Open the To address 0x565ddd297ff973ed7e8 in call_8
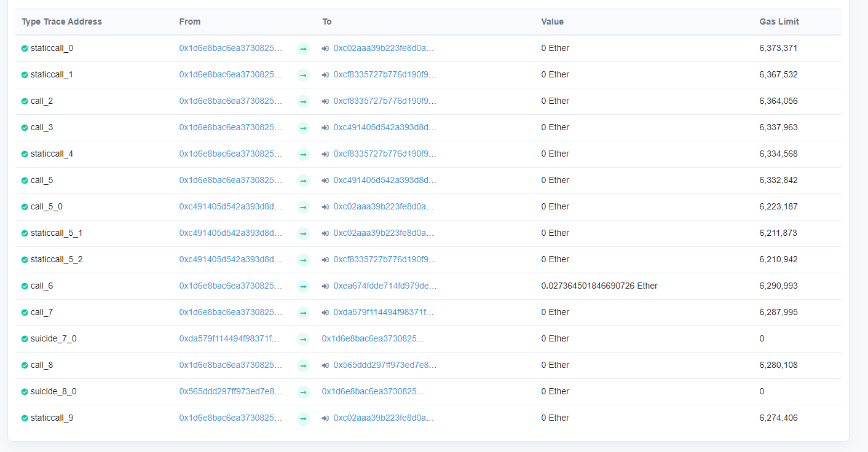The height and width of the screenshot is (452, 868). pos(385,365)
